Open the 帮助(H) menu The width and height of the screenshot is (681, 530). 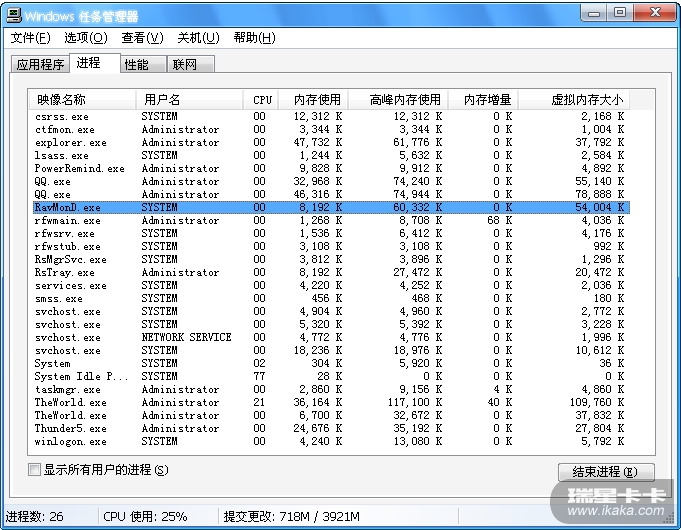(255, 38)
